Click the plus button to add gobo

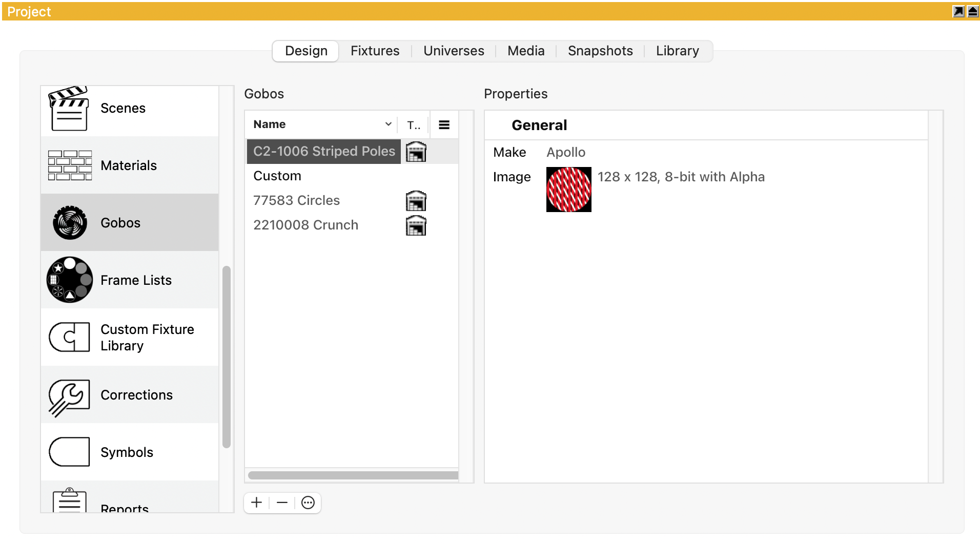pos(257,503)
